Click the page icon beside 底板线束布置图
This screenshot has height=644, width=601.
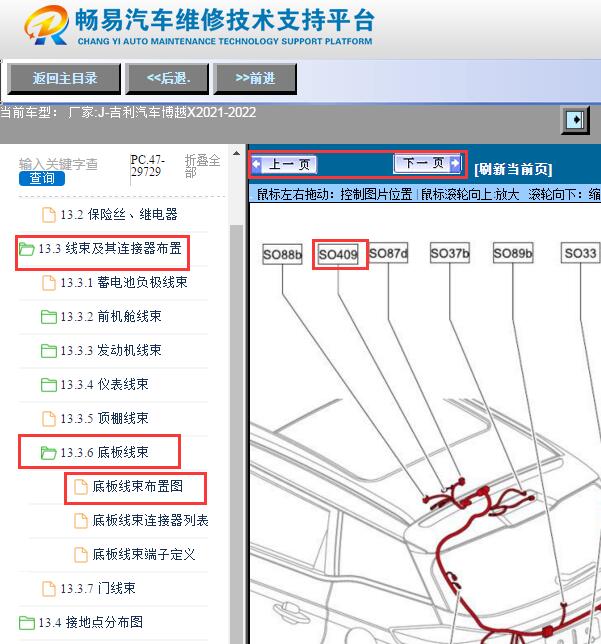point(81,487)
